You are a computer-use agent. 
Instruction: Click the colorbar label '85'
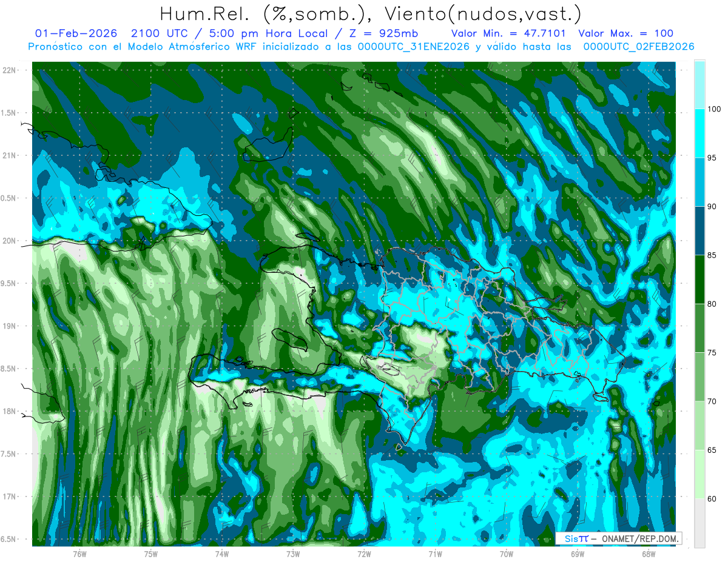click(713, 255)
